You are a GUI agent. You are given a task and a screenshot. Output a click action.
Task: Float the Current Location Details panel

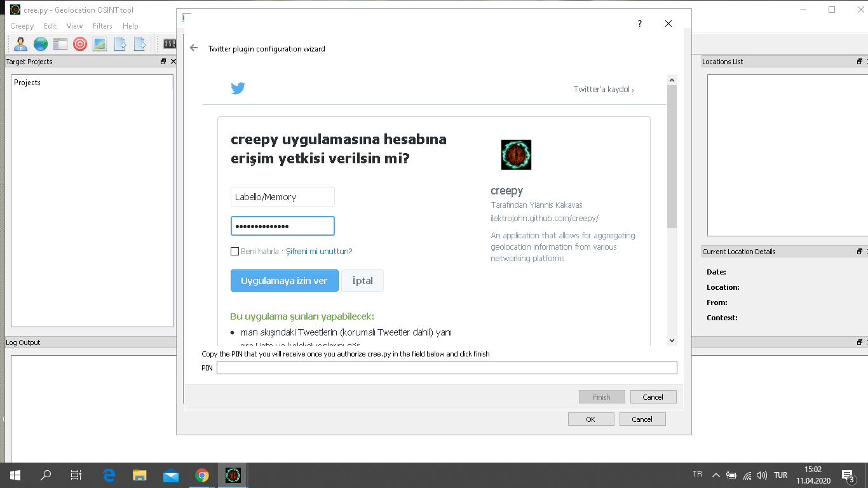pos(860,252)
